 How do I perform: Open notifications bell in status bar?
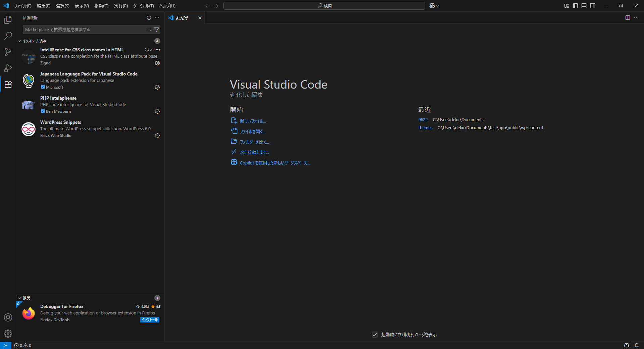pyautogui.click(x=636, y=345)
